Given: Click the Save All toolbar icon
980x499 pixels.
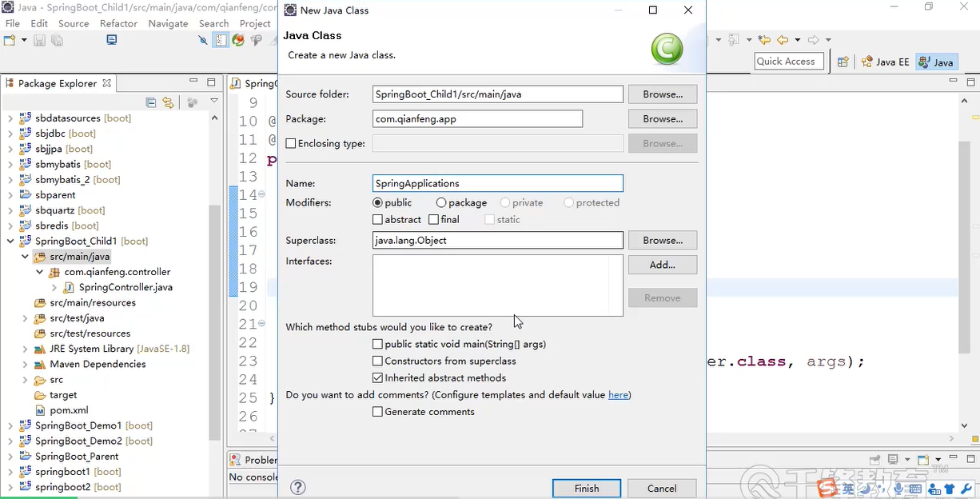Looking at the screenshot, I should (x=57, y=40).
